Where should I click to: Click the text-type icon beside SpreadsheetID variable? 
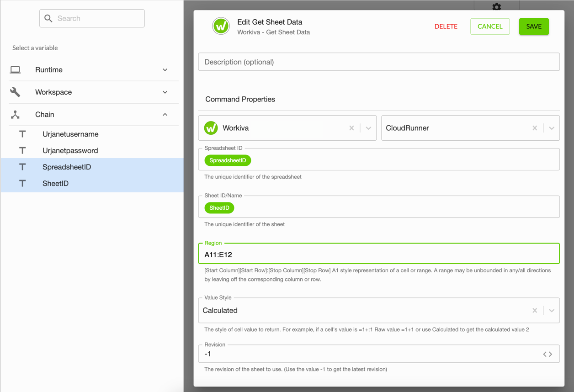click(x=22, y=167)
